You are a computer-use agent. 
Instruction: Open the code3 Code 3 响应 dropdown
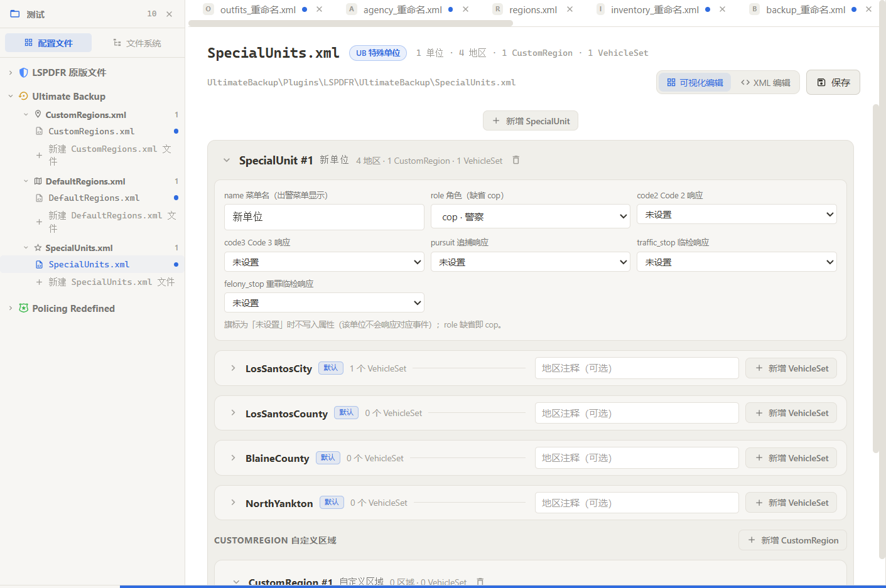click(324, 262)
